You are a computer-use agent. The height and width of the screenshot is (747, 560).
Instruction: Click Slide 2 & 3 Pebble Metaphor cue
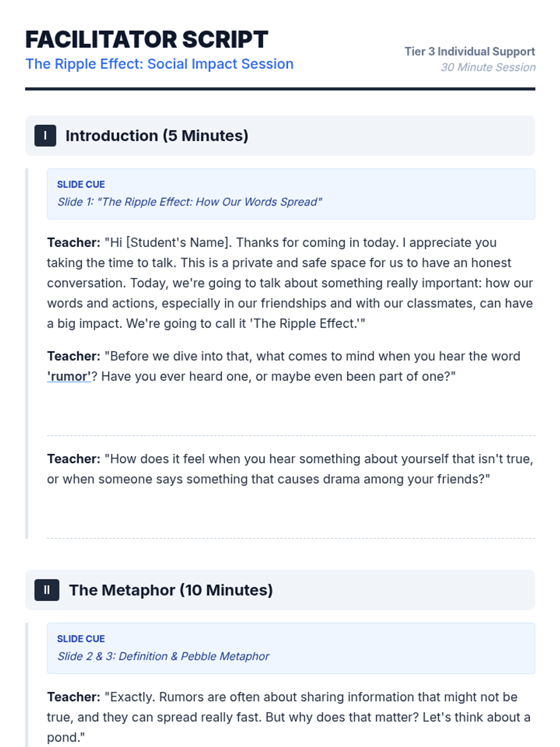click(163, 656)
